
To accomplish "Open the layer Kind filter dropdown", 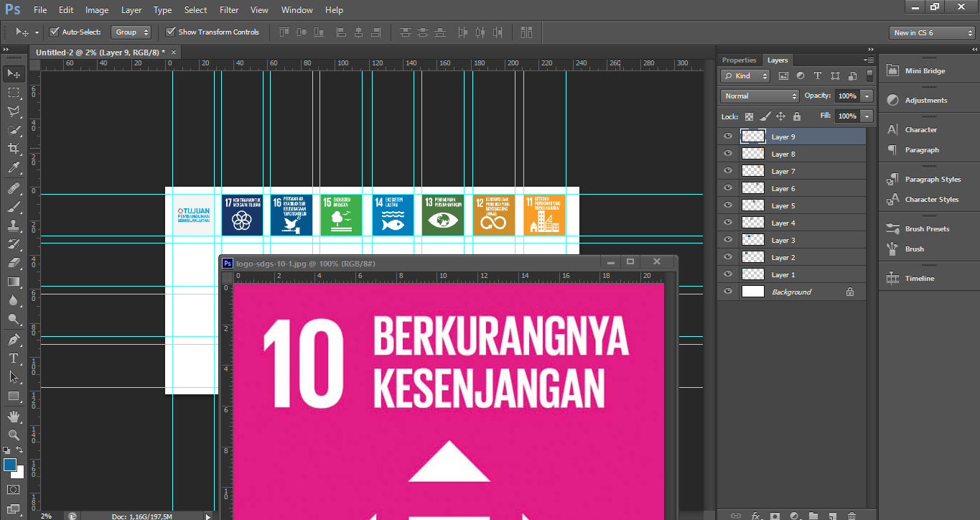I will point(745,75).
